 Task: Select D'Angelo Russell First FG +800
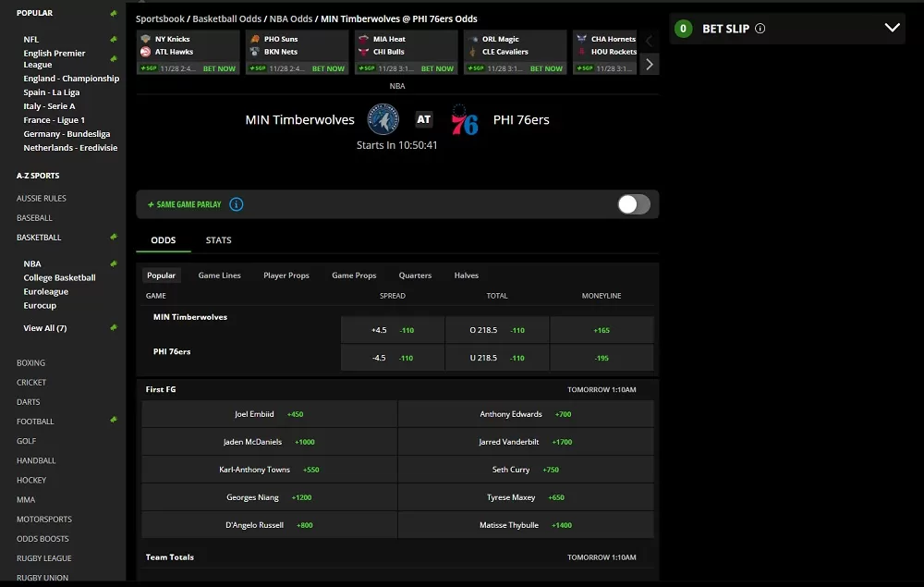(x=269, y=524)
